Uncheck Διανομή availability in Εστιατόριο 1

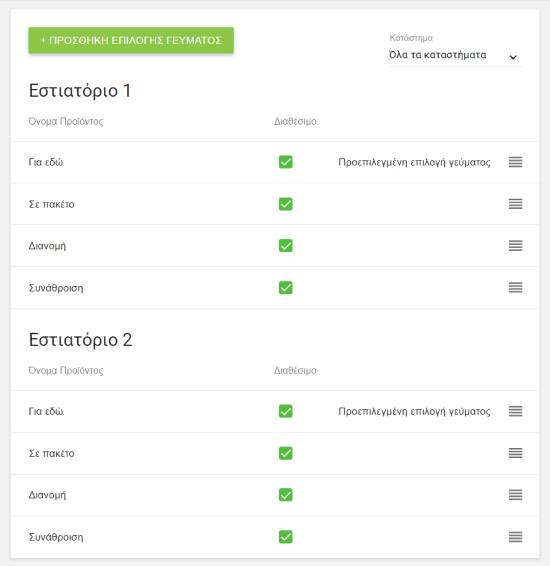(x=285, y=246)
